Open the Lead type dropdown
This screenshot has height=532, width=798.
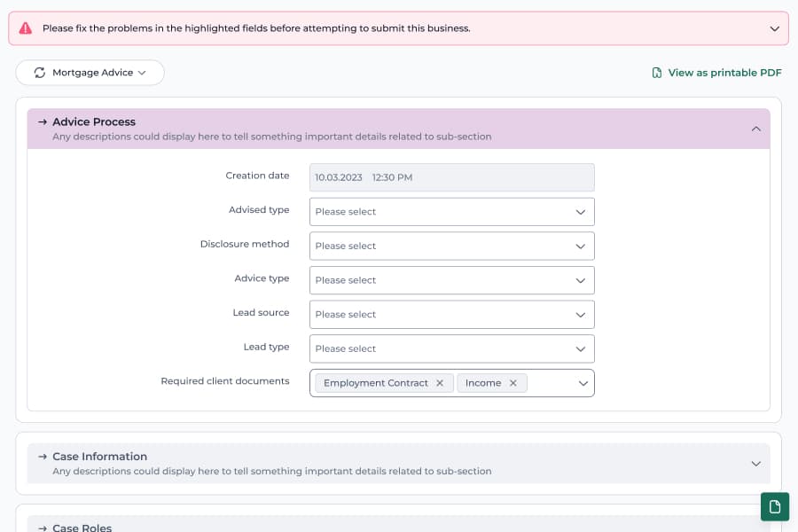[452, 348]
